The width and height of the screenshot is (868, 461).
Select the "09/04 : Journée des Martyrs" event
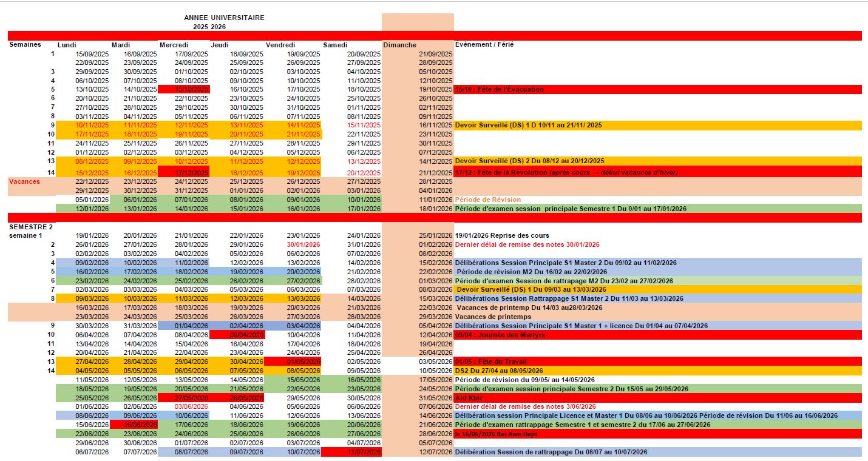501,335
